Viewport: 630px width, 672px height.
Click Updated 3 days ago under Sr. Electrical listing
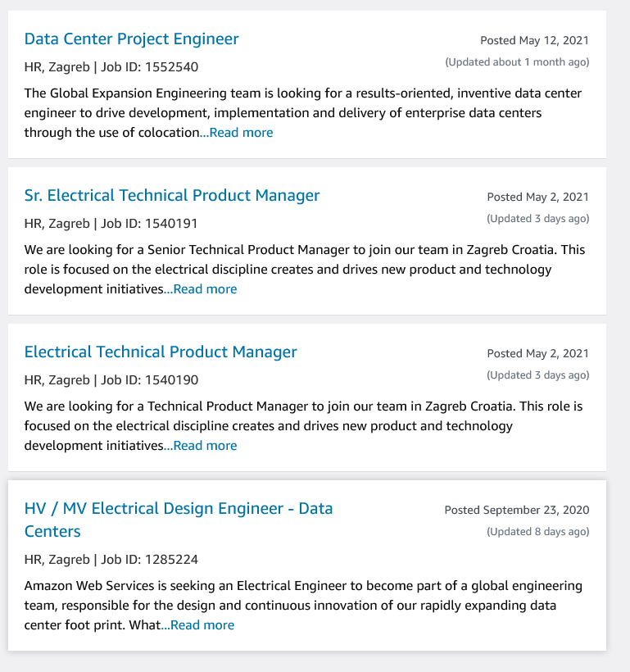pyautogui.click(x=538, y=219)
